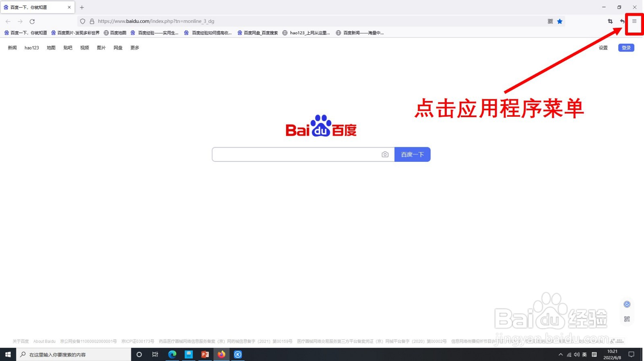Minimize the browser window

(604, 7)
